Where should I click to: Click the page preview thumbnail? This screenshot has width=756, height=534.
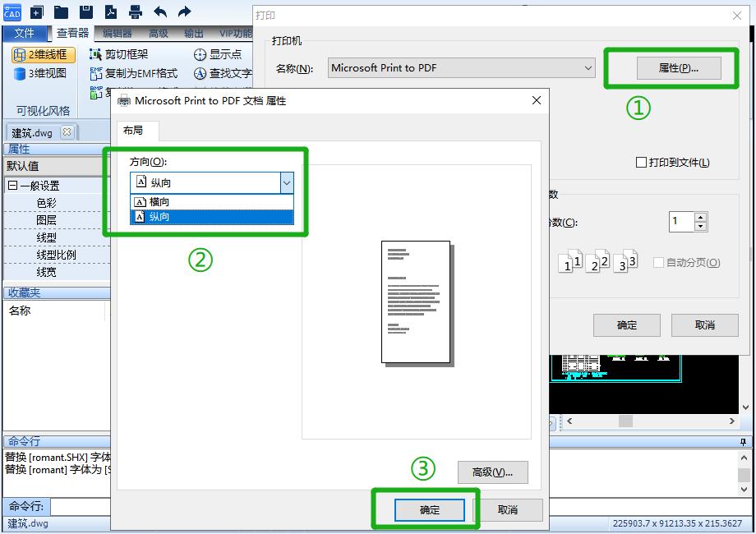click(417, 302)
